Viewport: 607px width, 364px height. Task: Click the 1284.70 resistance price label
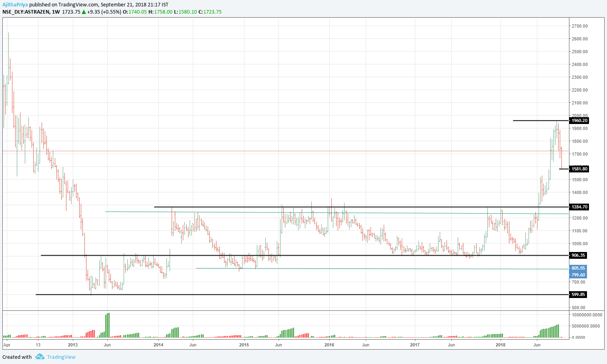pyautogui.click(x=579, y=207)
